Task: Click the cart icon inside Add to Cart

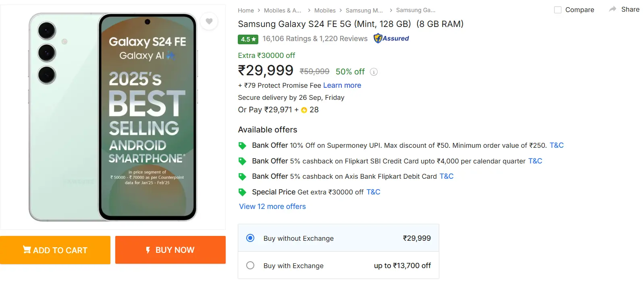Action: coord(27,250)
